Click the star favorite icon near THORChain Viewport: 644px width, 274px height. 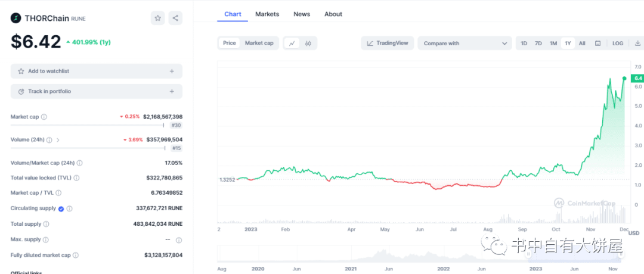[x=157, y=18]
